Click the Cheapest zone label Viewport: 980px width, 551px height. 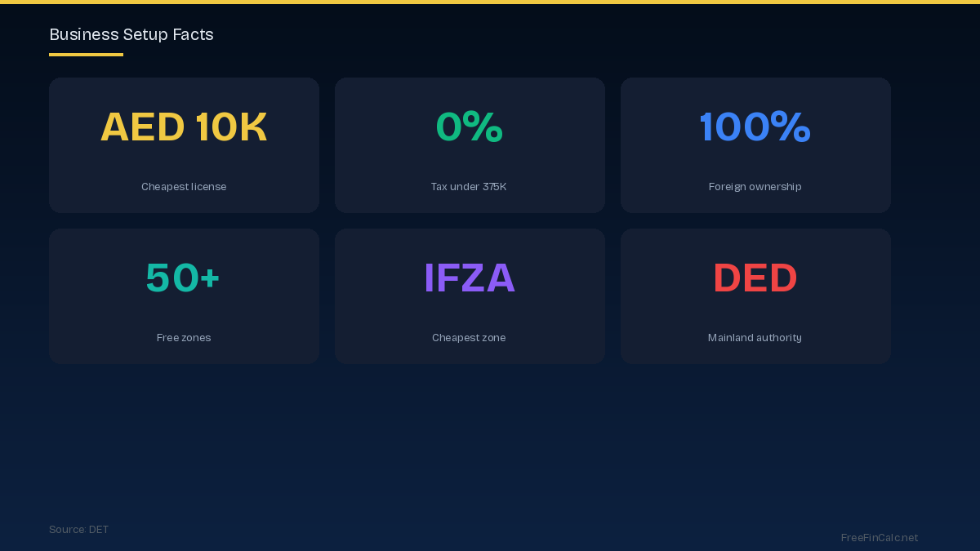[x=469, y=338]
